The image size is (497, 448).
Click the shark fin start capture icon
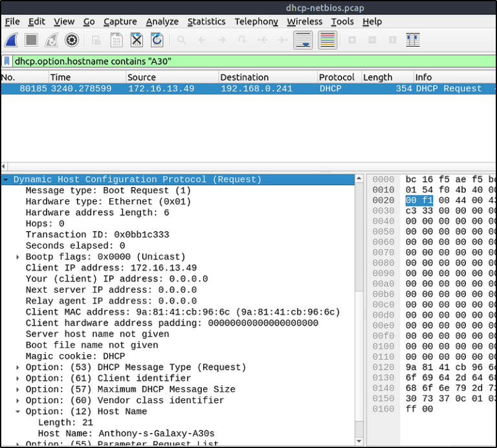11,40
